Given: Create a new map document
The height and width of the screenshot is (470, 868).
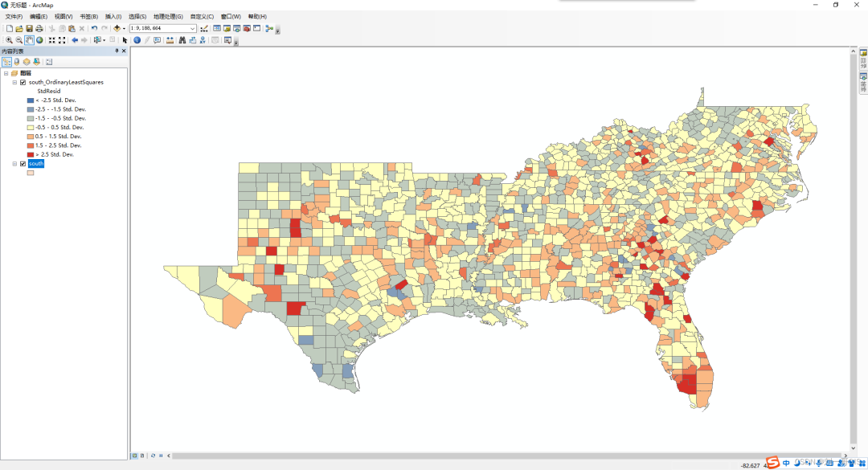Looking at the screenshot, I should click(10, 28).
